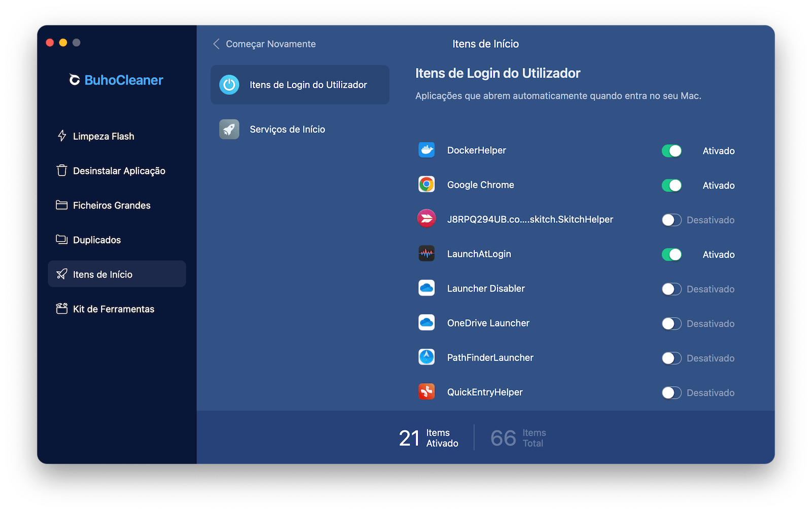Click the OneDrive Launcher name

tap(488, 323)
